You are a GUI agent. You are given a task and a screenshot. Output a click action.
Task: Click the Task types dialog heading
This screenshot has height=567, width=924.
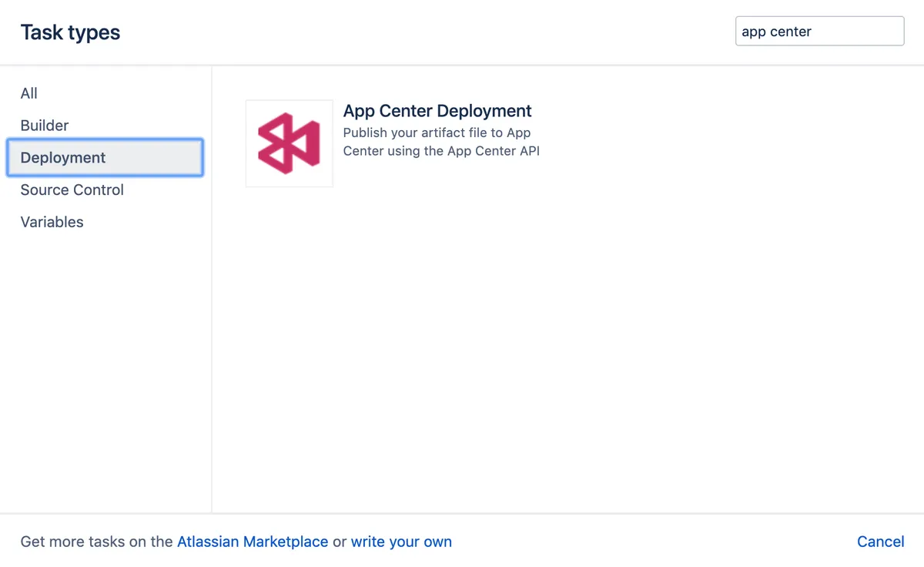(71, 32)
